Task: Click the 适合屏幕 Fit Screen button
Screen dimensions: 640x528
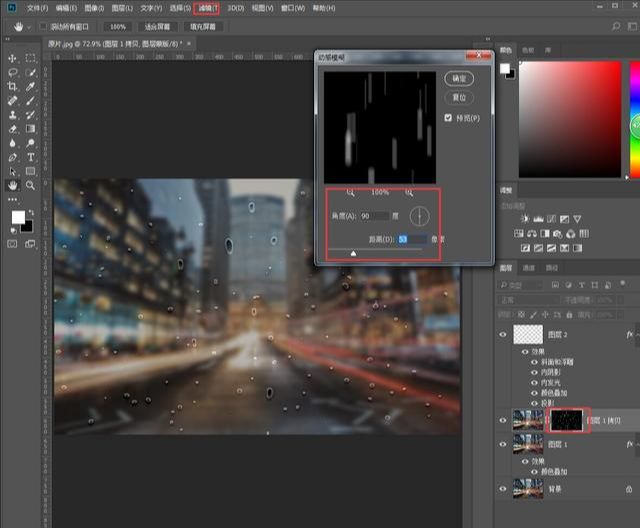Action: coord(157,27)
